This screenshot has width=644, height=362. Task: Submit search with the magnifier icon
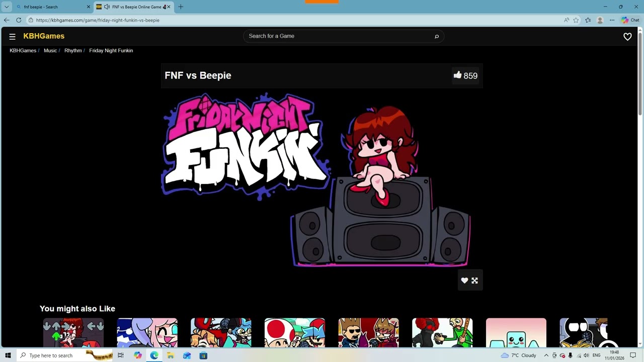point(437,36)
